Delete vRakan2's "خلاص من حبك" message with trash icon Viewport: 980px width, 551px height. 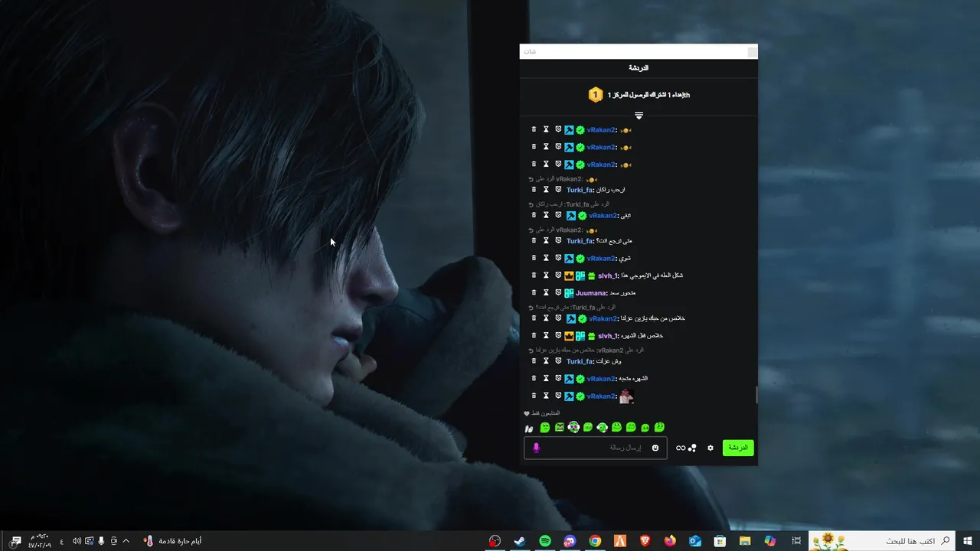click(534, 318)
